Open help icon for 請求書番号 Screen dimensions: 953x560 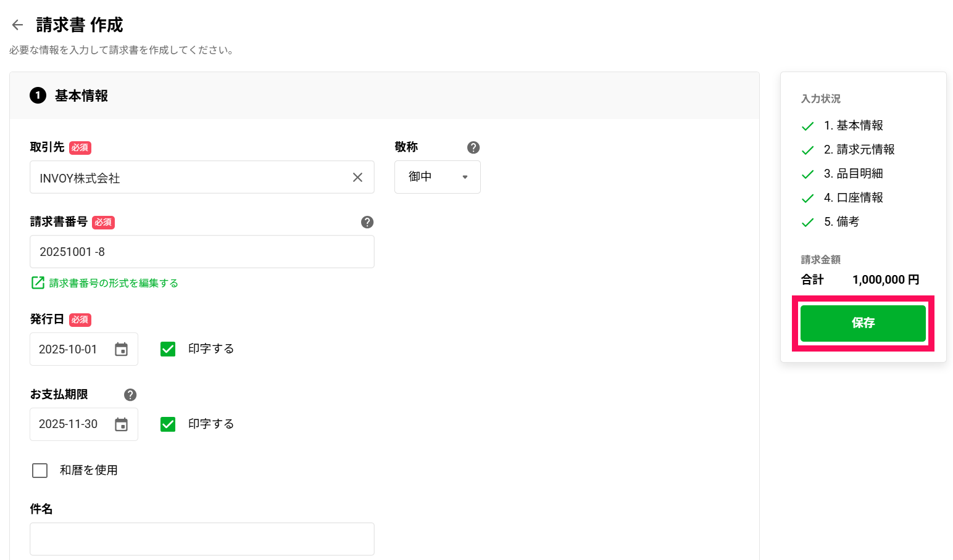[367, 222]
